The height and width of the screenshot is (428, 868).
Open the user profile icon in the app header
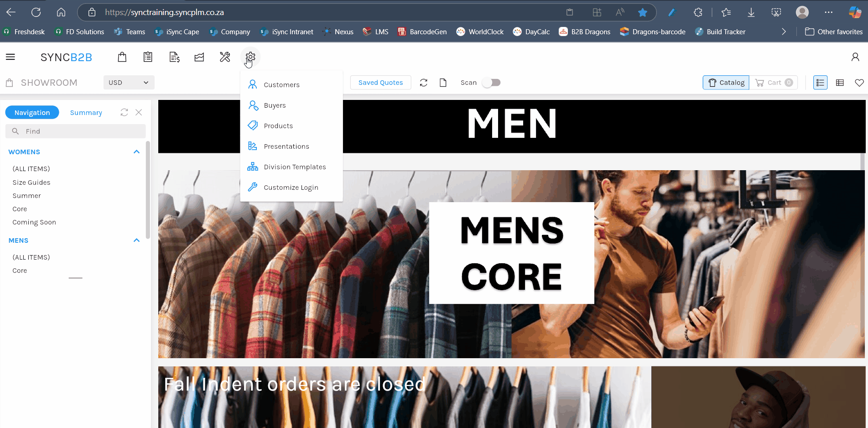855,57
